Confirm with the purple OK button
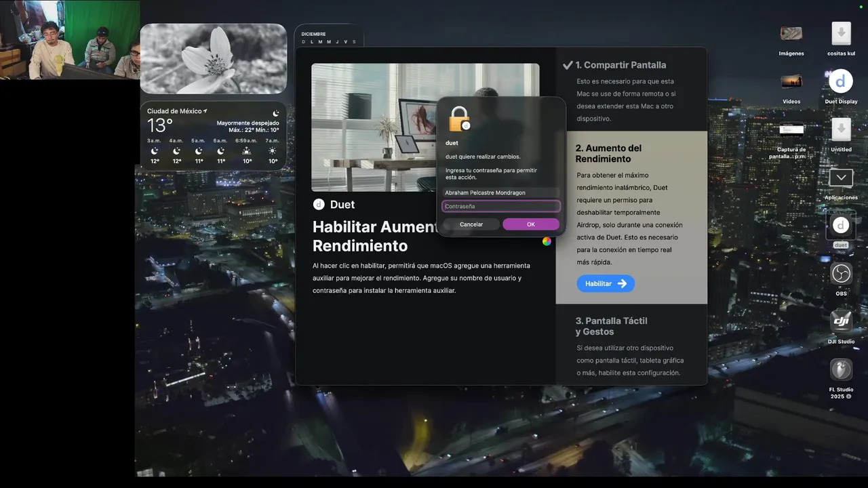This screenshot has height=488, width=868. [531, 224]
